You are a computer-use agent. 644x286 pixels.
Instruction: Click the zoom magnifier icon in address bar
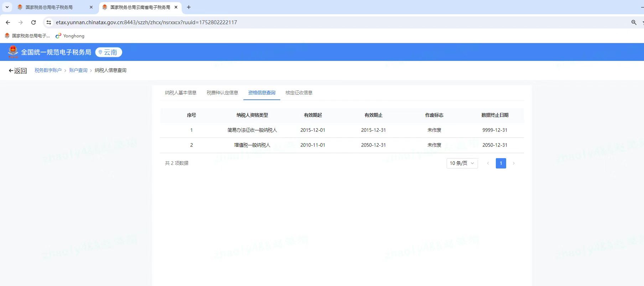(x=634, y=22)
